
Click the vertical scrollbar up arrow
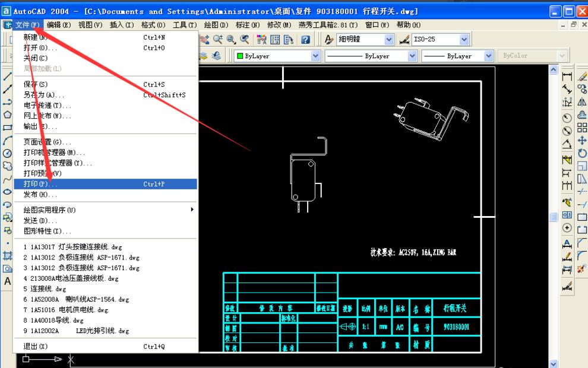pos(554,70)
